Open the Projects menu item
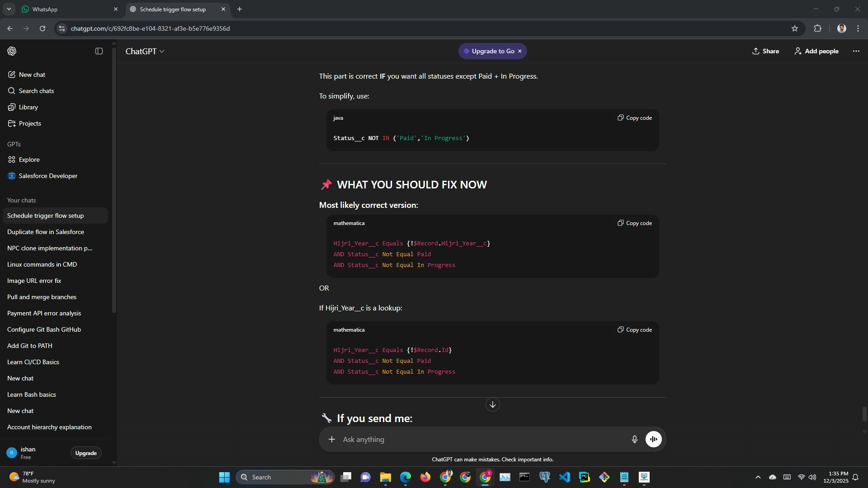This screenshot has height=488, width=868. [30, 123]
